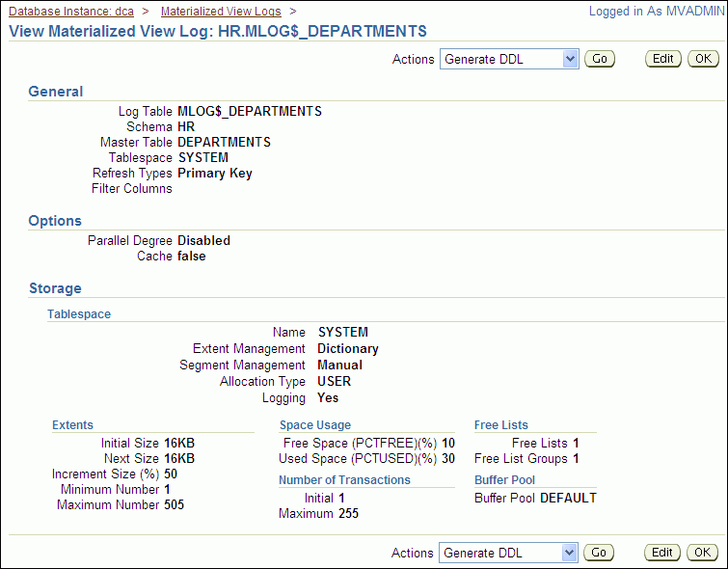
Task: Hit the bottom OK button
Action: click(x=703, y=553)
